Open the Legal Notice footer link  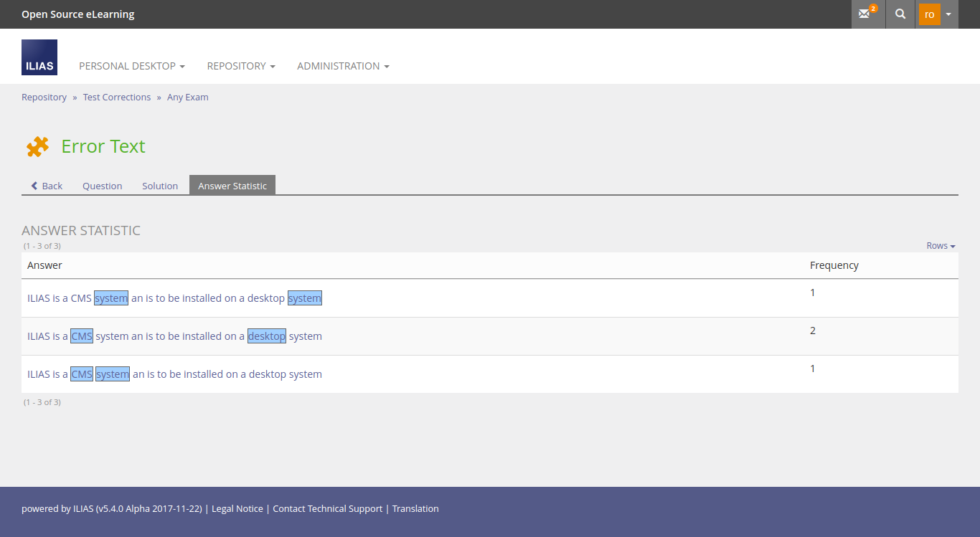(x=237, y=509)
